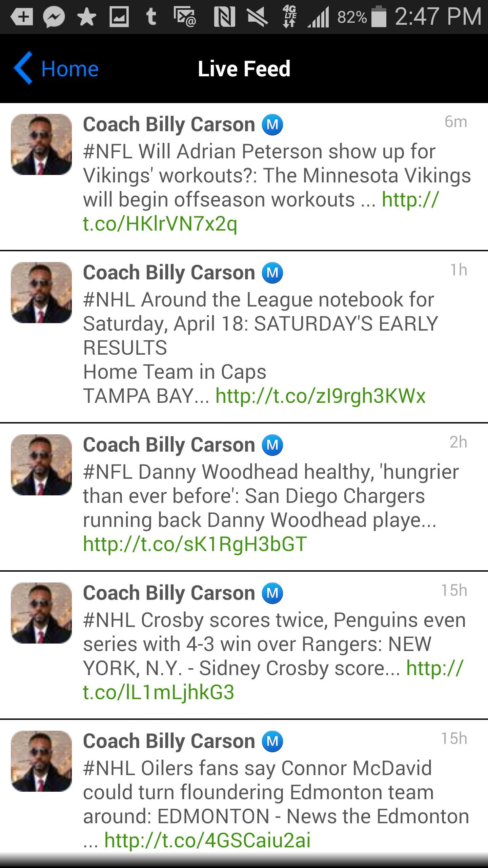Open the http://t.co/zI9rgh3KWx link
This screenshot has height=868, width=488.
click(x=320, y=395)
